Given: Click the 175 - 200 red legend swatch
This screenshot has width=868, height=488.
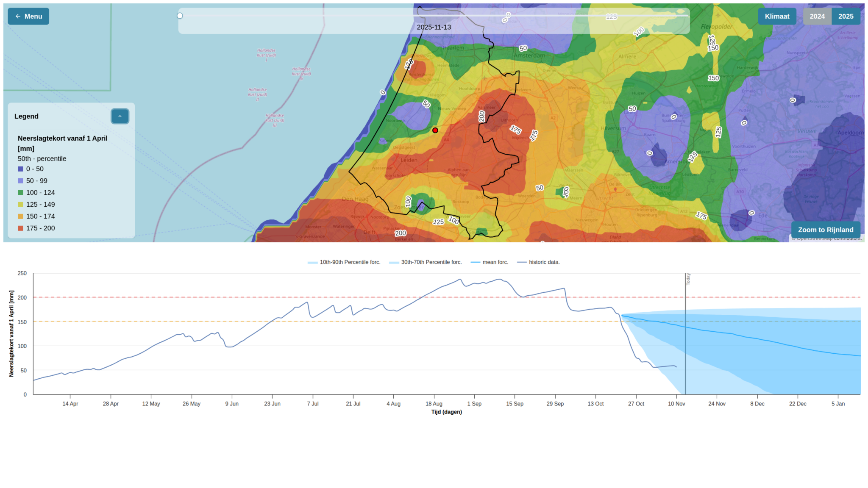Looking at the screenshot, I should coord(20,228).
